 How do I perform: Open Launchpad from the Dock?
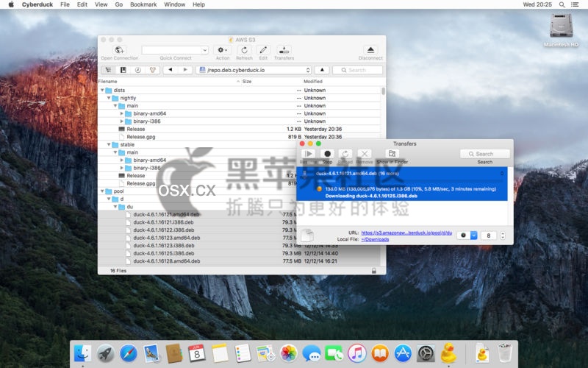105,353
